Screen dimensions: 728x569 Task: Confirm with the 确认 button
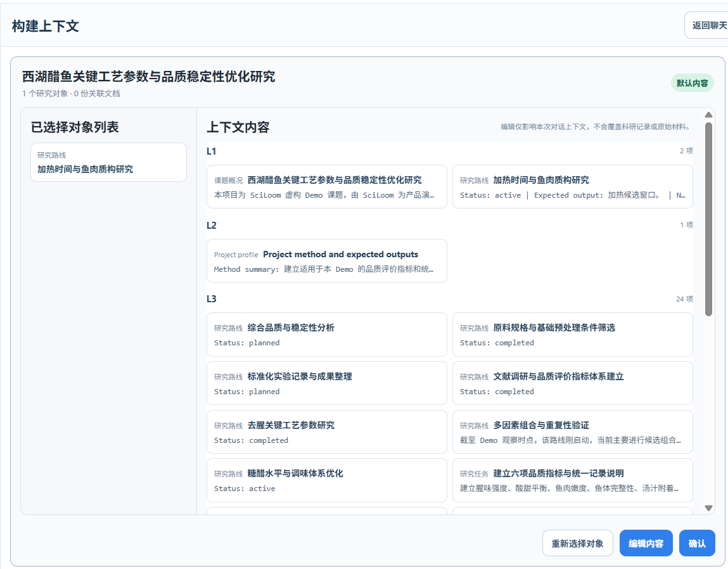pos(697,543)
